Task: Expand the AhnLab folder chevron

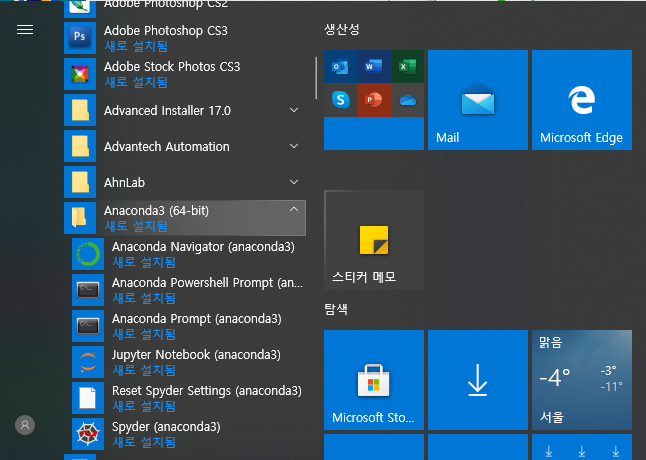Action: 294,182
